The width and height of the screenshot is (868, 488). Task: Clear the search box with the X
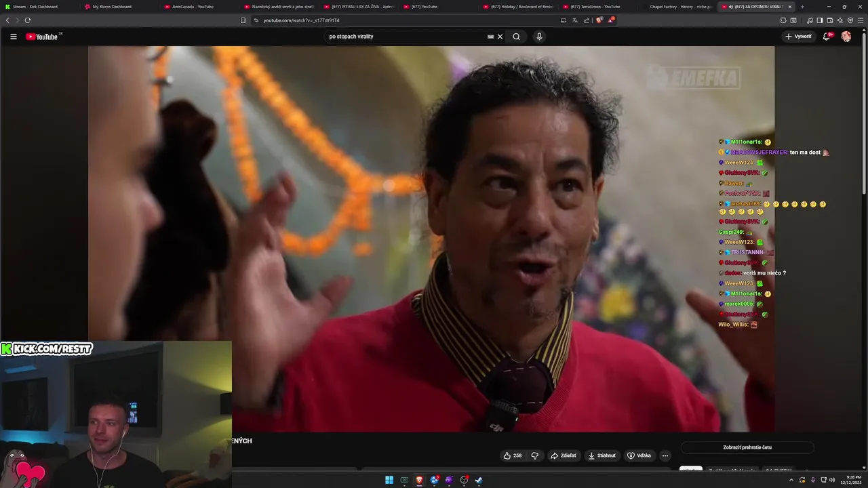(x=500, y=37)
